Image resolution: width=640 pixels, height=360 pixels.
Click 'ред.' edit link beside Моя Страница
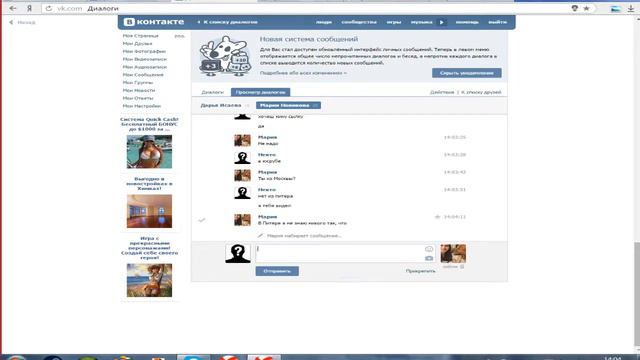coord(180,36)
